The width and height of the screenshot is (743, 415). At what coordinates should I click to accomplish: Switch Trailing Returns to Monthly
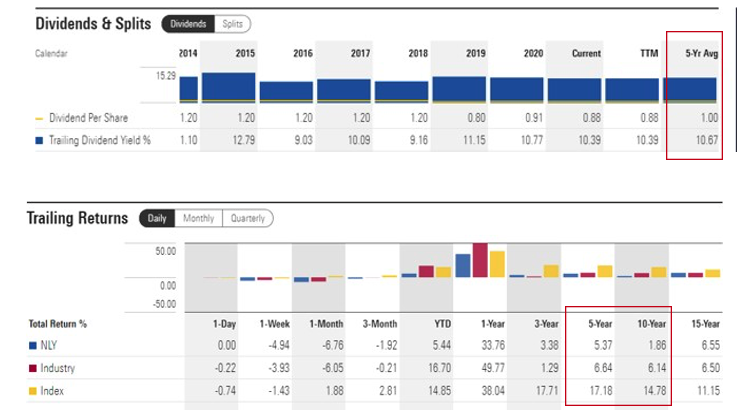coord(198,218)
